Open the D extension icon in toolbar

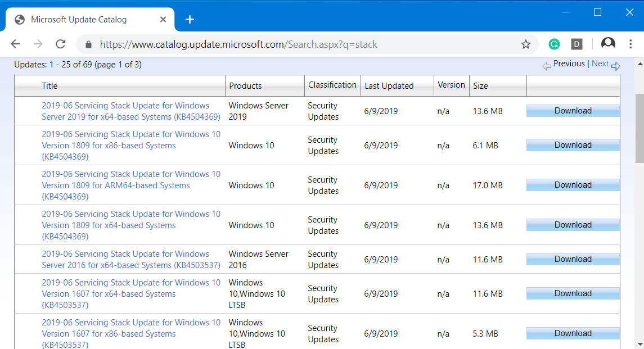point(577,44)
